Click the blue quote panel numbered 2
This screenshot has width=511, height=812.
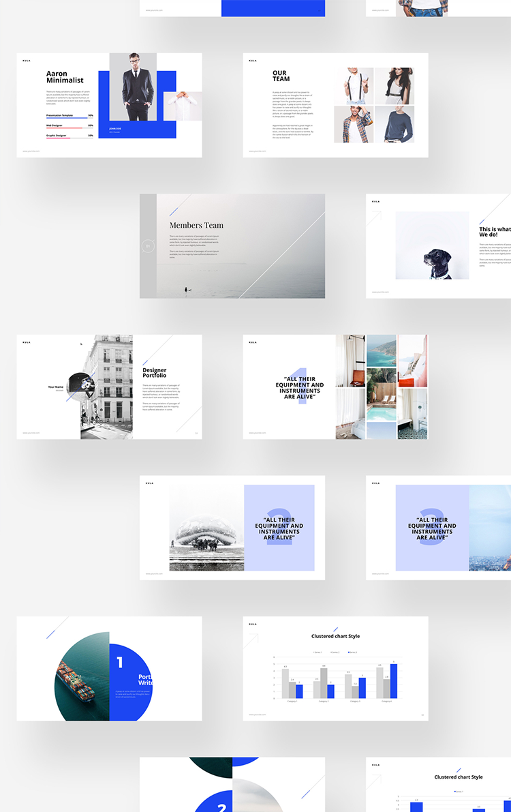point(279,528)
